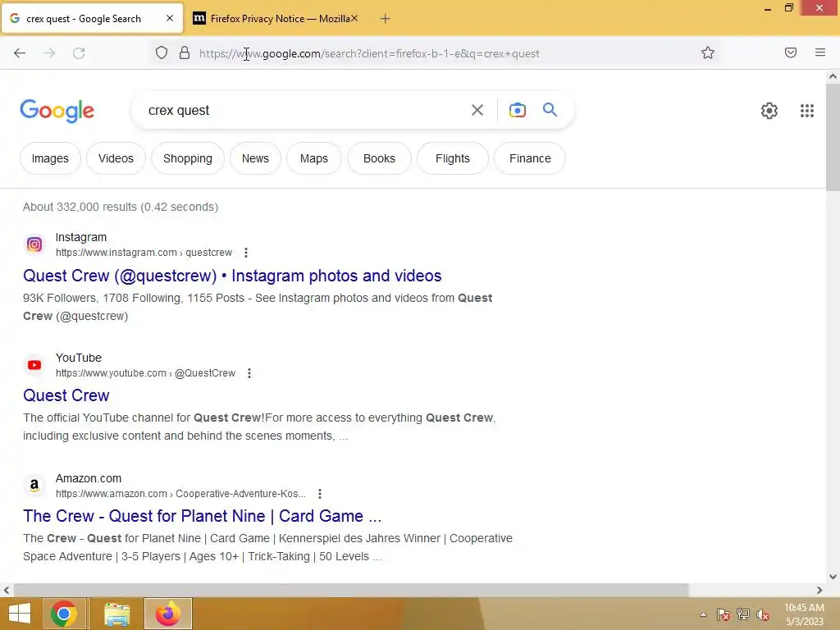Filter results by News
840x630 pixels.
click(x=255, y=158)
